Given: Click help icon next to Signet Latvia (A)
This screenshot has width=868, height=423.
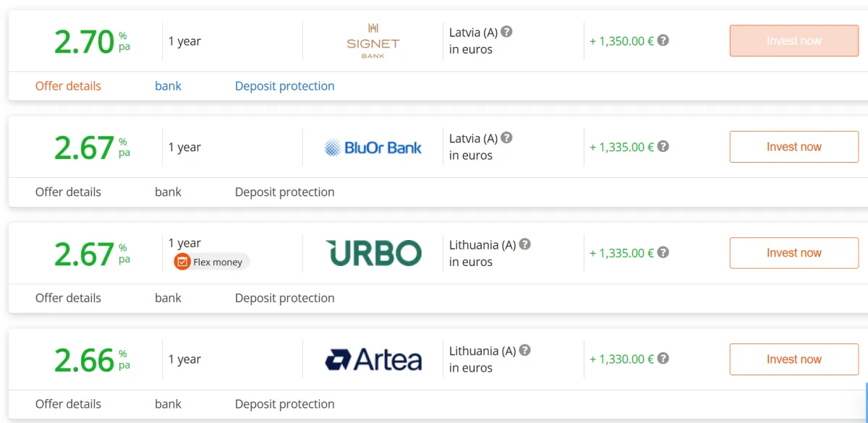Looking at the screenshot, I should click(507, 32).
